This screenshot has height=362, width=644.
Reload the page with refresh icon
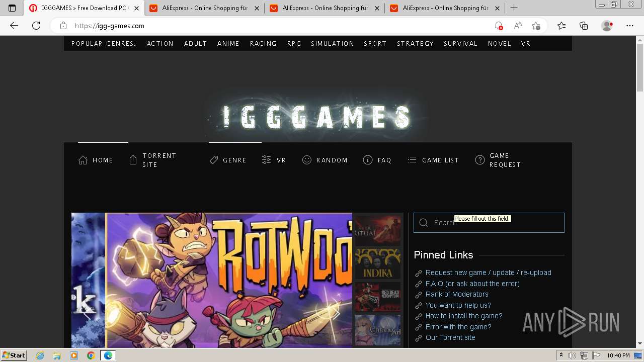point(36,26)
